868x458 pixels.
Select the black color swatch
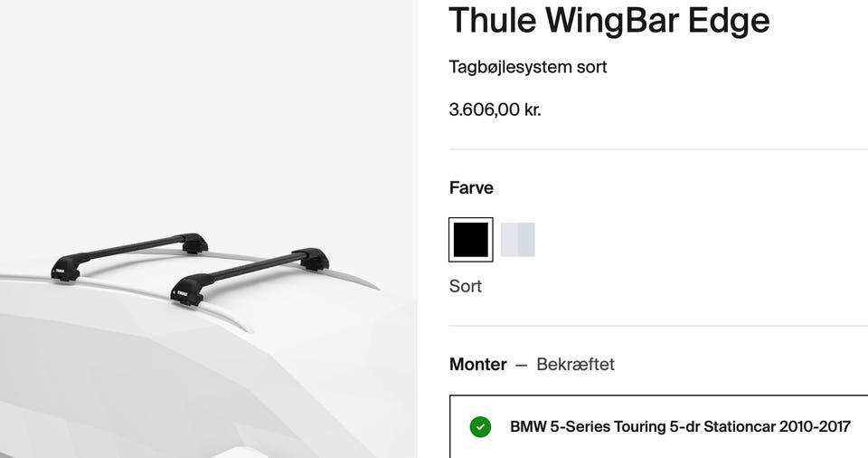tap(470, 240)
